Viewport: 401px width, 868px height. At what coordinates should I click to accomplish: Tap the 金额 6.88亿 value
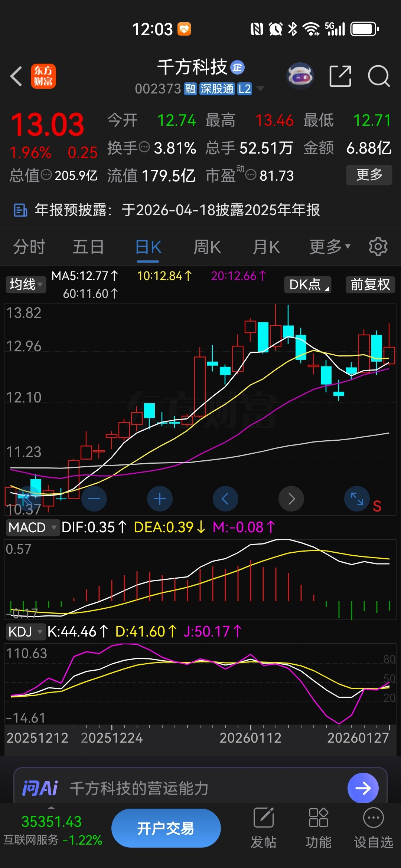pyautogui.click(x=348, y=148)
